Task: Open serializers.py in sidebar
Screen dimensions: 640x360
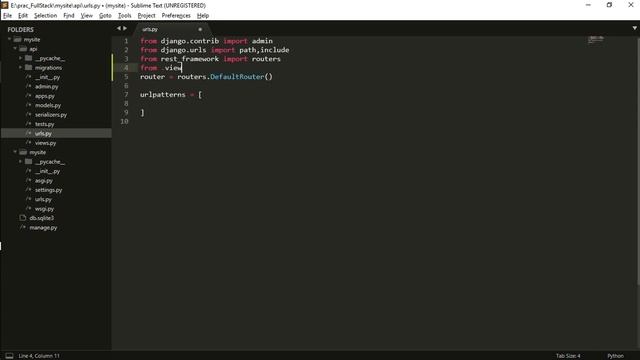Action: click(x=51, y=115)
